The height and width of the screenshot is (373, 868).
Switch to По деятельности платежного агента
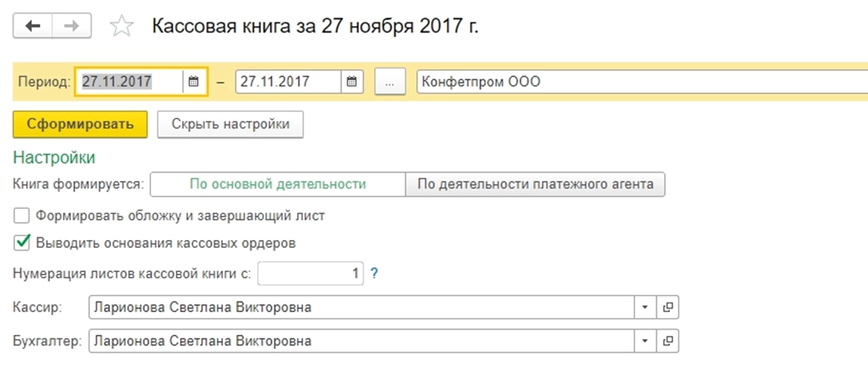pyautogui.click(x=535, y=184)
